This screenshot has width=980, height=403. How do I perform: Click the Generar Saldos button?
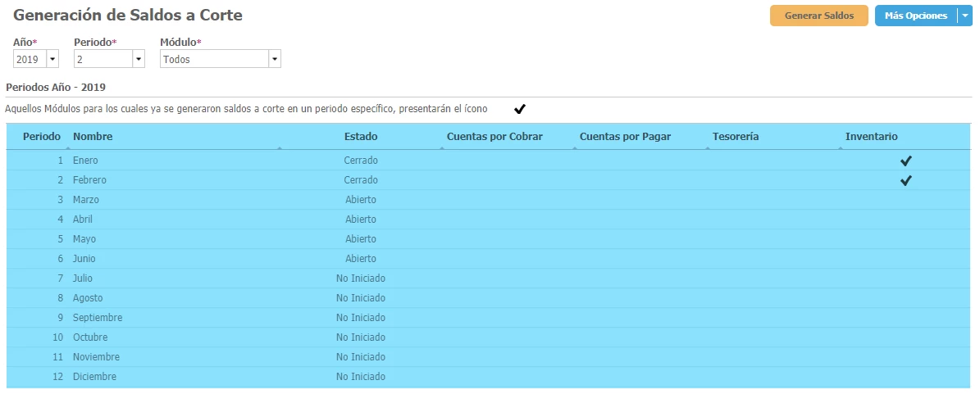[818, 16]
